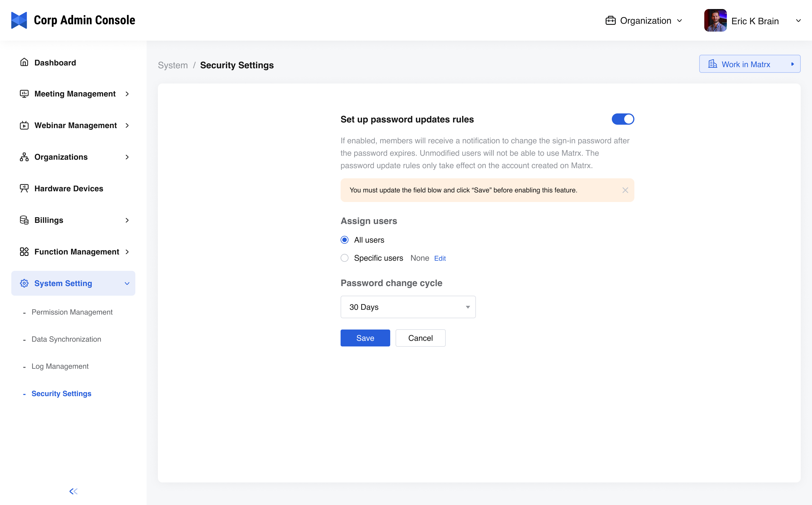812x505 pixels.
Task: Click the blue Save button
Action: pos(365,338)
